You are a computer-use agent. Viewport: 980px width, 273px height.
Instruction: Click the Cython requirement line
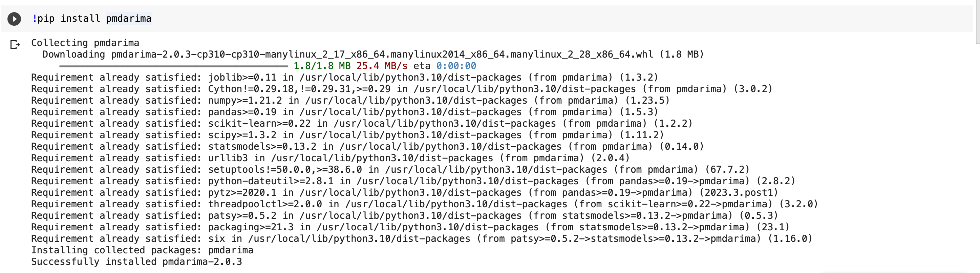(x=401, y=89)
